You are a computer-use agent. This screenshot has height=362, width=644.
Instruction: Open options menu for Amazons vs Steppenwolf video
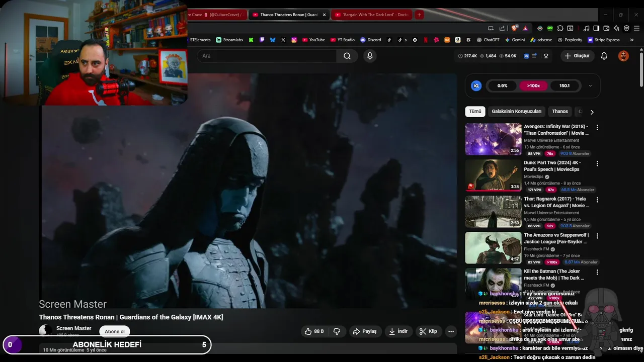[x=597, y=236]
